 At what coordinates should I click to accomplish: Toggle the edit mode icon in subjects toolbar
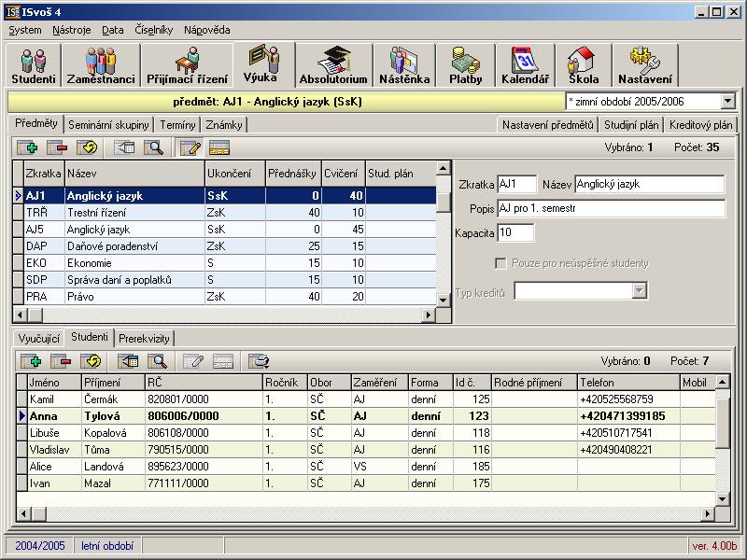190,147
